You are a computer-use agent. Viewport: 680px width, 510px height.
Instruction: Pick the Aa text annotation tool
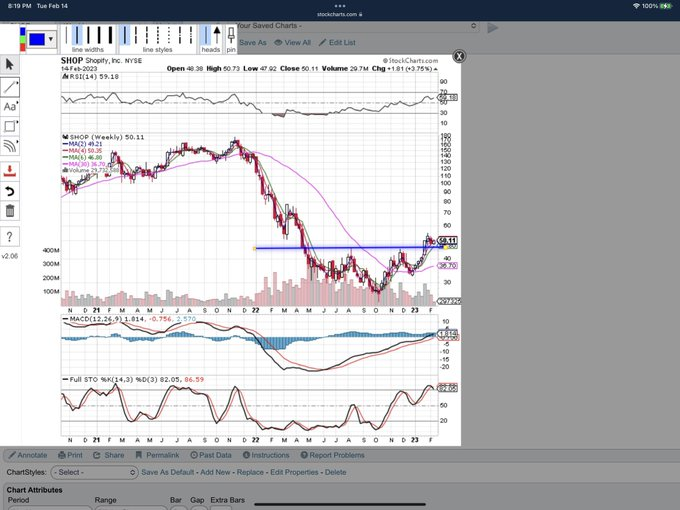(10, 106)
